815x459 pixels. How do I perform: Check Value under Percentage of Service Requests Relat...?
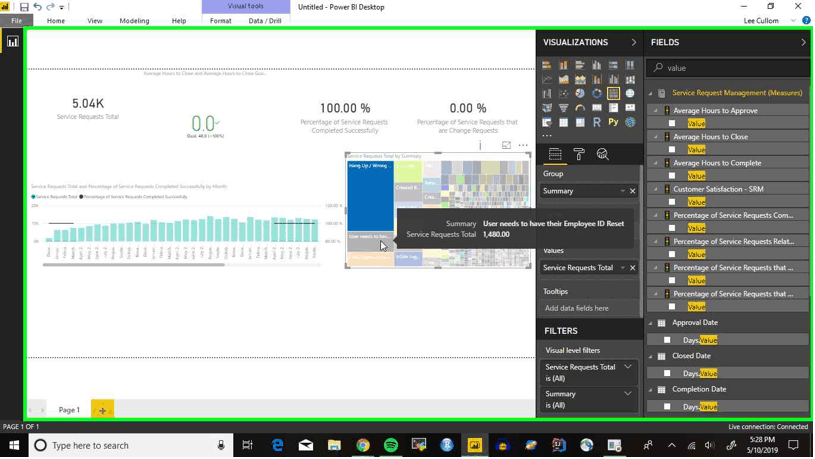coord(672,254)
